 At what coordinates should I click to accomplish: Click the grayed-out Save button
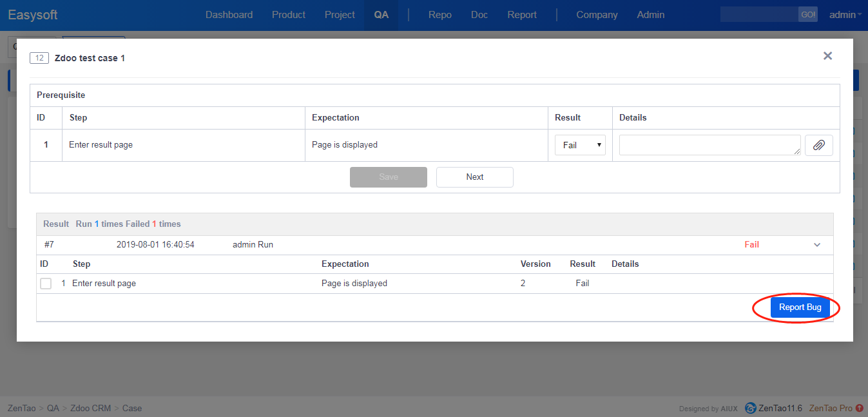[x=388, y=177]
